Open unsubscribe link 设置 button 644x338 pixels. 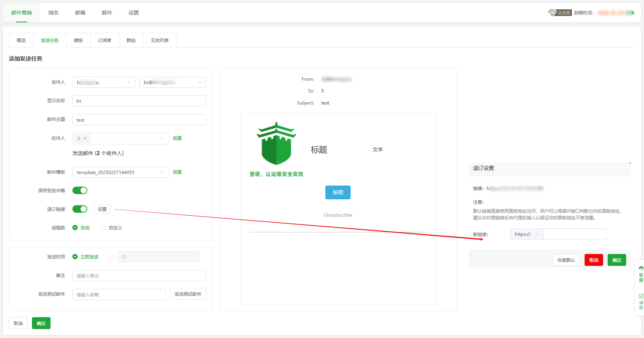point(102,209)
